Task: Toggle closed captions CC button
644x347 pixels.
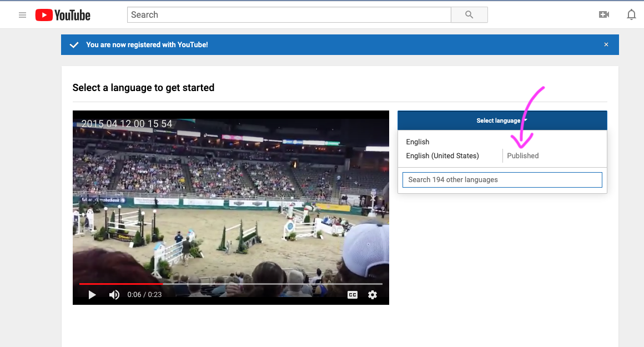Action: pos(353,295)
